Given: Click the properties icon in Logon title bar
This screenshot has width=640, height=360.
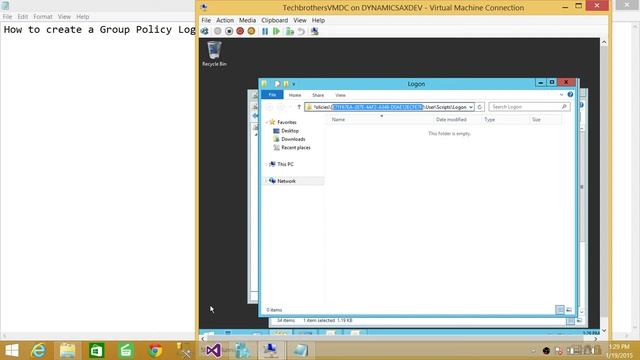Looking at the screenshot, I should 277,84.
